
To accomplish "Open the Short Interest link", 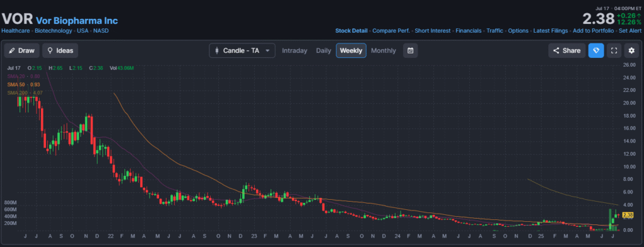I will coord(433,31).
